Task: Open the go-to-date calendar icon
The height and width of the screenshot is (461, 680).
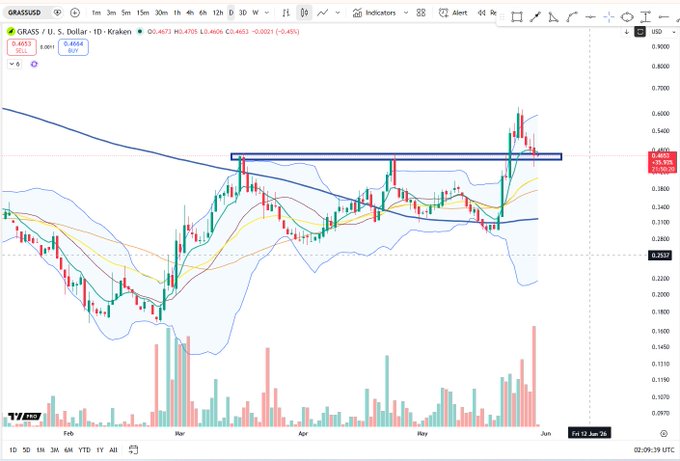Action: pos(133,450)
